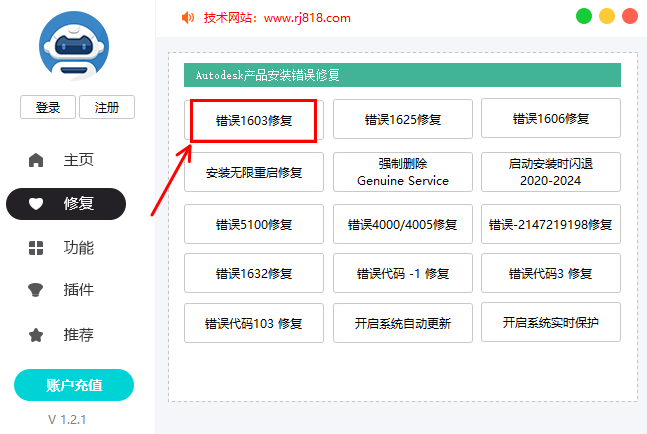Click the green circle window button
This screenshot has height=434, width=647.
point(584,16)
